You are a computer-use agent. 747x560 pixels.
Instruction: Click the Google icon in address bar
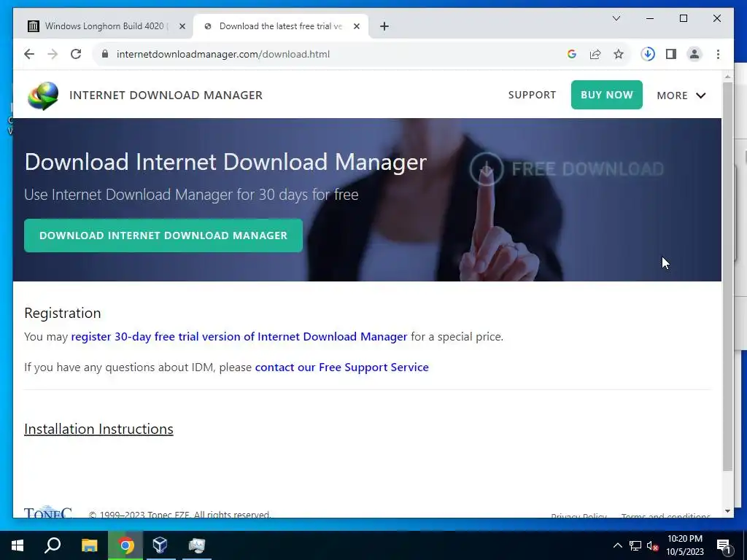pyautogui.click(x=572, y=54)
